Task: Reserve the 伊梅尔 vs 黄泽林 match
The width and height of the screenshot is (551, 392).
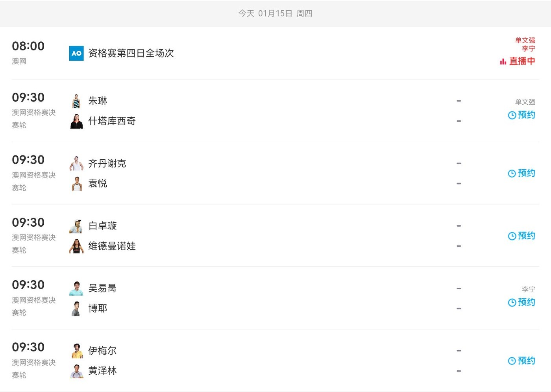Action: 521,361
